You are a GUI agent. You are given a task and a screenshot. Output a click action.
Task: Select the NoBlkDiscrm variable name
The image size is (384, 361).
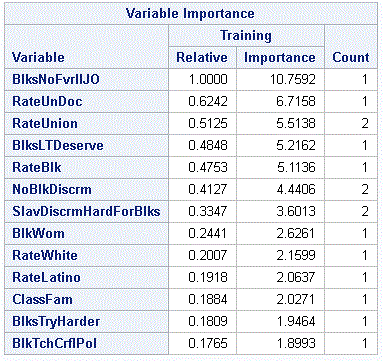(x=52, y=189)
